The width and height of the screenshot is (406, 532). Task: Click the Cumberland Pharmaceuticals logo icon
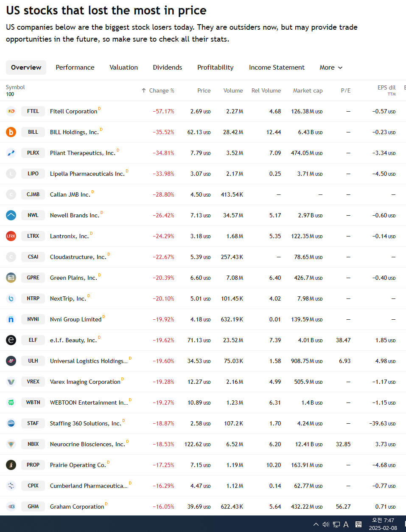(11, 486)
